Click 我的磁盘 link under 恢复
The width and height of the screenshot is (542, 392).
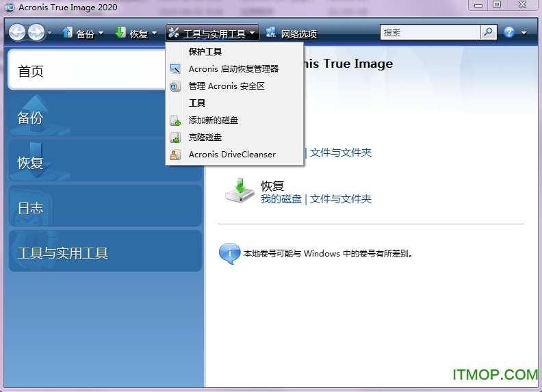[281, 199]
